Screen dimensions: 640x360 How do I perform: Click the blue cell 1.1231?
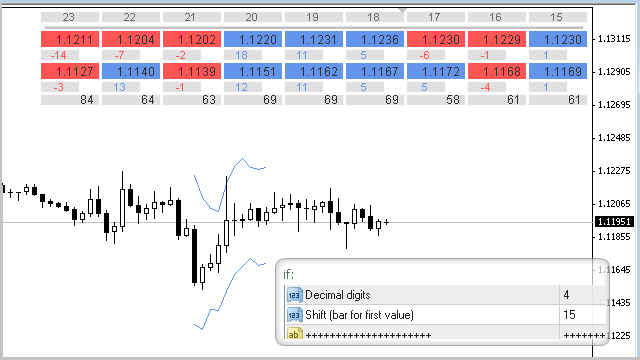point(314,39)
